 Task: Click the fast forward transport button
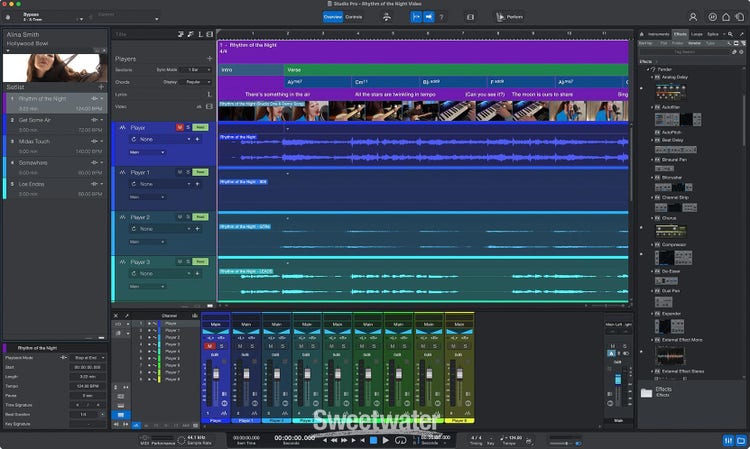coord(343,440)
